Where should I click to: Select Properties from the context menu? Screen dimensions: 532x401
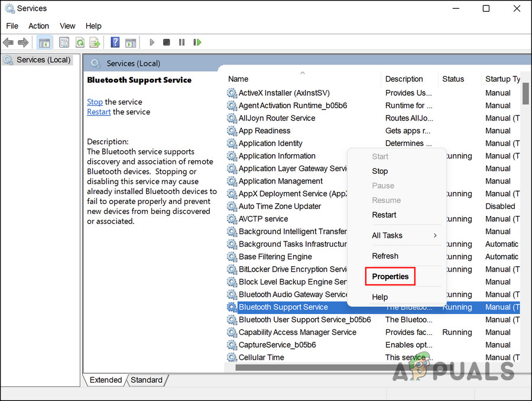(x=390, y=276)
